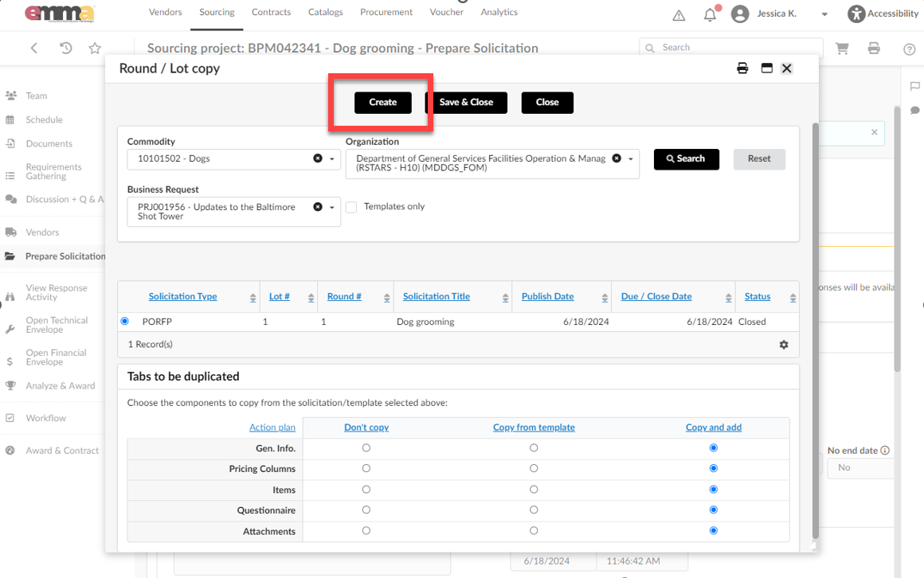
Task: Clear the Commodity field value
Action: click(318, 158)
